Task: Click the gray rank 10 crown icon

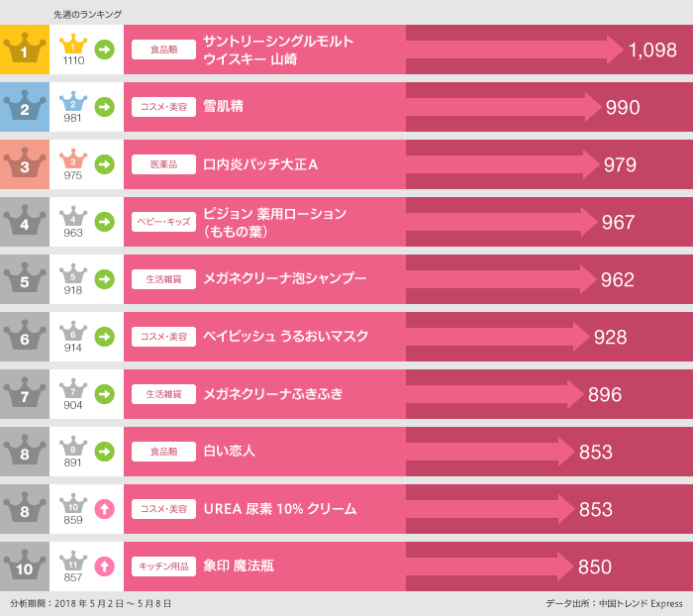Action: (x=25, y=566)
